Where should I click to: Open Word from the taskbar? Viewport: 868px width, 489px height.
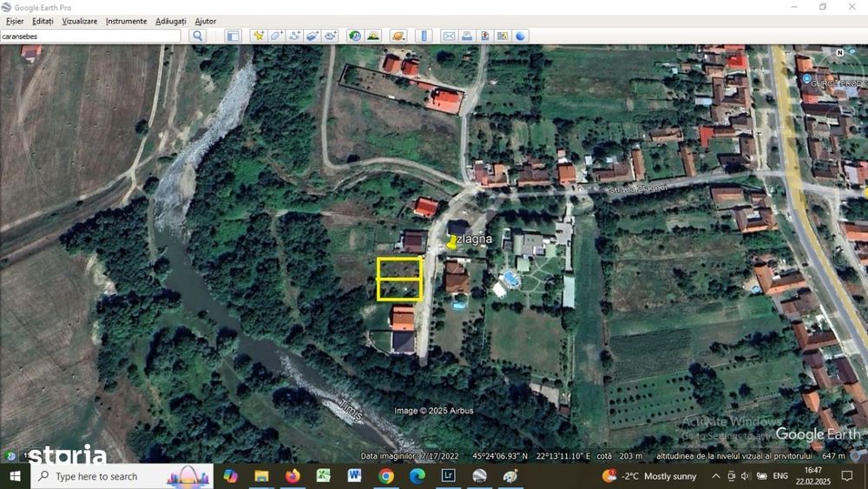[355, 476]
